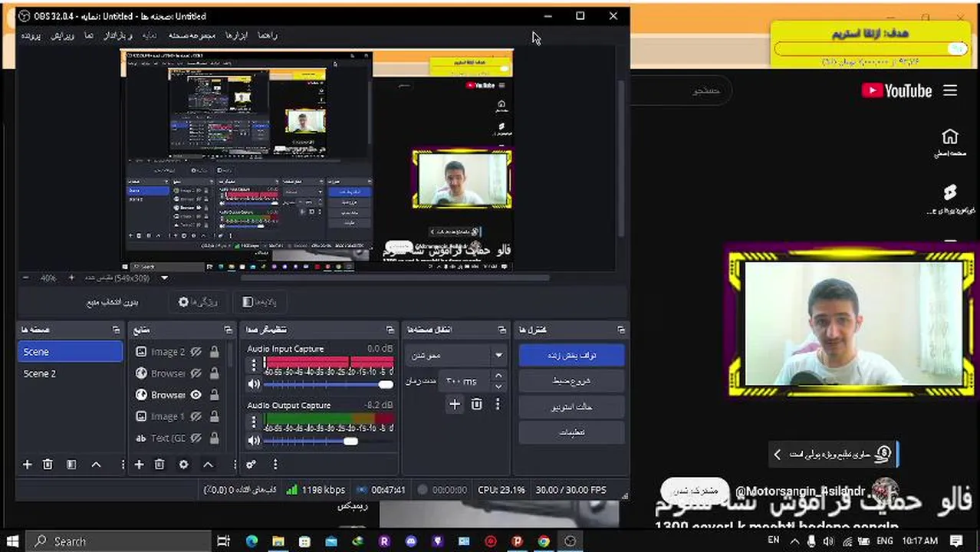Open the File menu in OBS
The width and height of the screenshot is (980, 552).
click(x=31, y=35)
